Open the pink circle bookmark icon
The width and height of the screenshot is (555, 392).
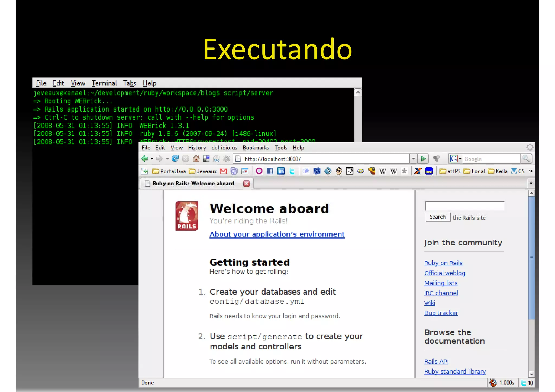coord(259,171)
